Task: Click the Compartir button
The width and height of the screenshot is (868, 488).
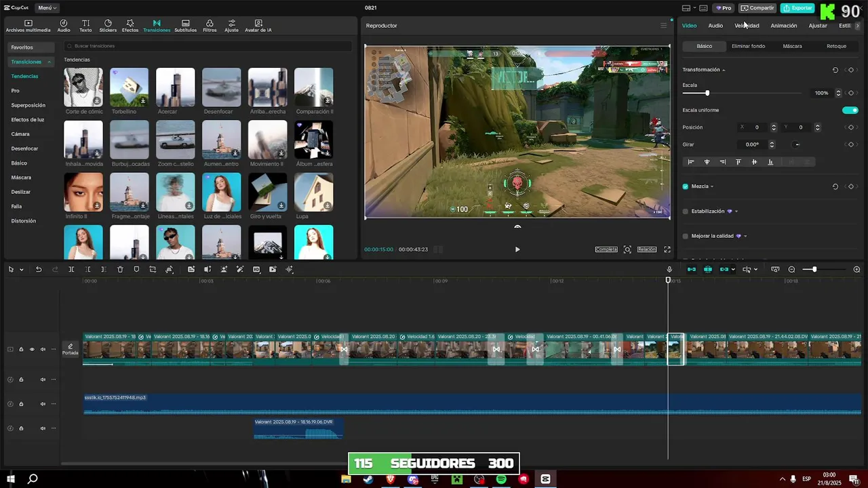Action: click(x=757, y=8)
